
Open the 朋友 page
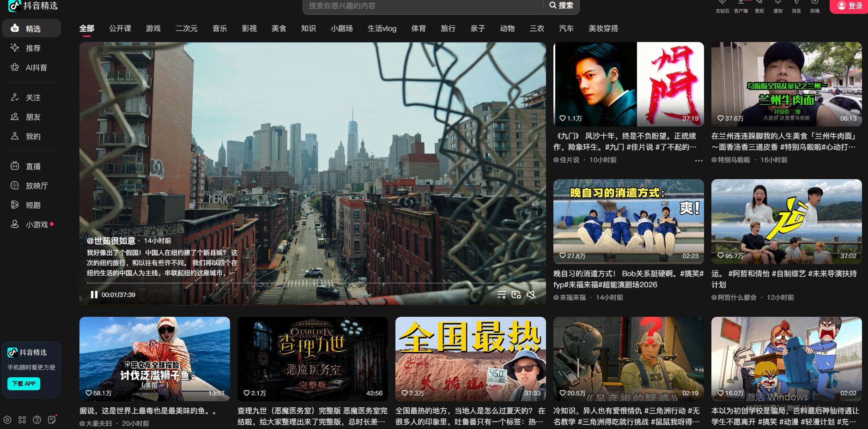click(x=31, y=117)
